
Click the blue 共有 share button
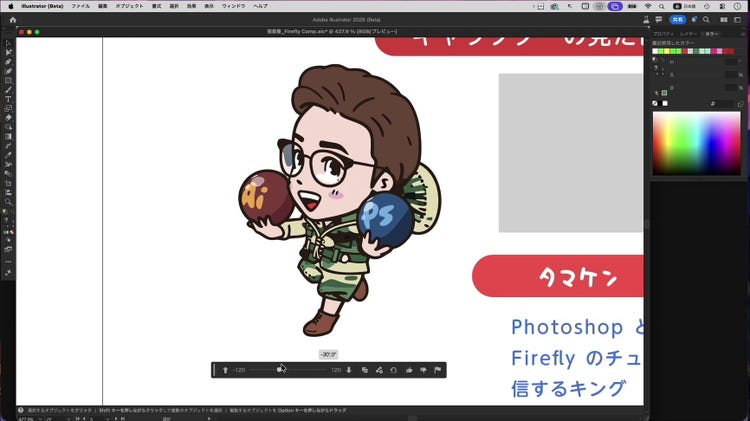(x=678, y=19)
